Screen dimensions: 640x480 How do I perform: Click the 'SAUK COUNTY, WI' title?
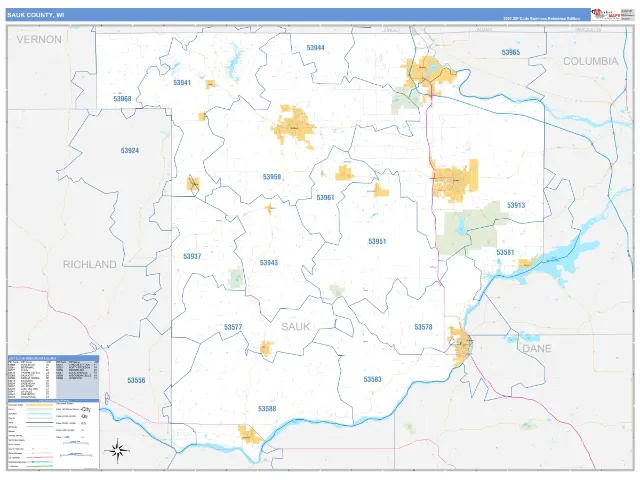pos(36,15)
